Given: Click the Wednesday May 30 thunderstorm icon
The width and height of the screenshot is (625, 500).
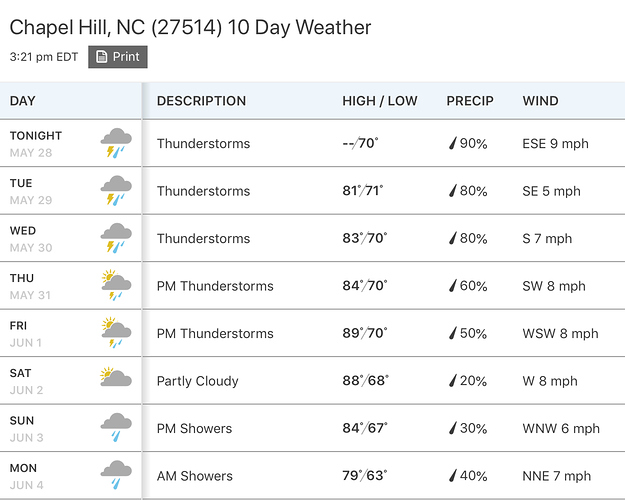Looking at the screenshot, I should [116, 238].
